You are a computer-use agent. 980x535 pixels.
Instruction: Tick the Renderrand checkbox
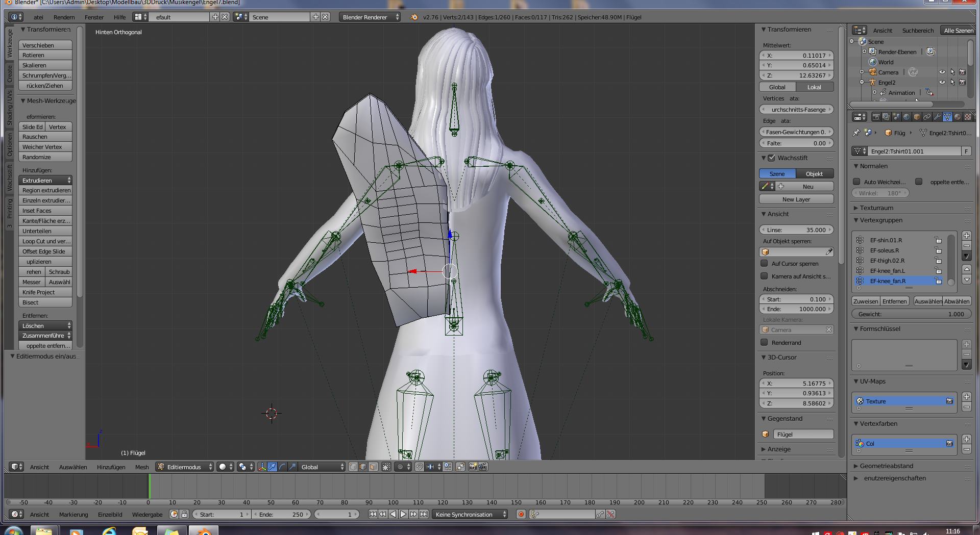coord(764,343)
